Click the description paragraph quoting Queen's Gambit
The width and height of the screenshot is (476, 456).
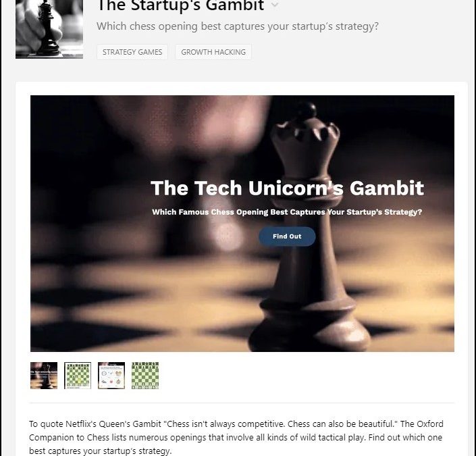point(236,437)
